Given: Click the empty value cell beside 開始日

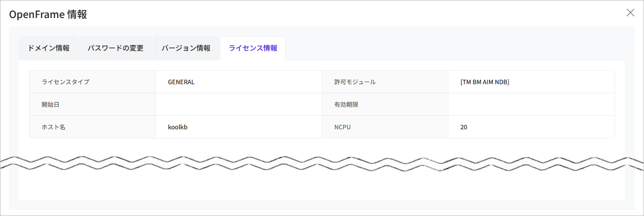Looking at the screenshot, I should [238, 105].
